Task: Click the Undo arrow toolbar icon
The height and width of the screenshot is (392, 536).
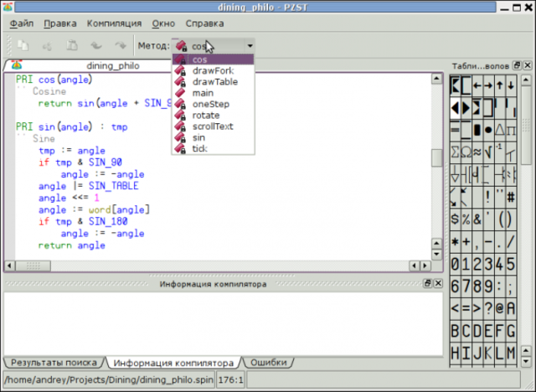Action: tap(96, 45)
